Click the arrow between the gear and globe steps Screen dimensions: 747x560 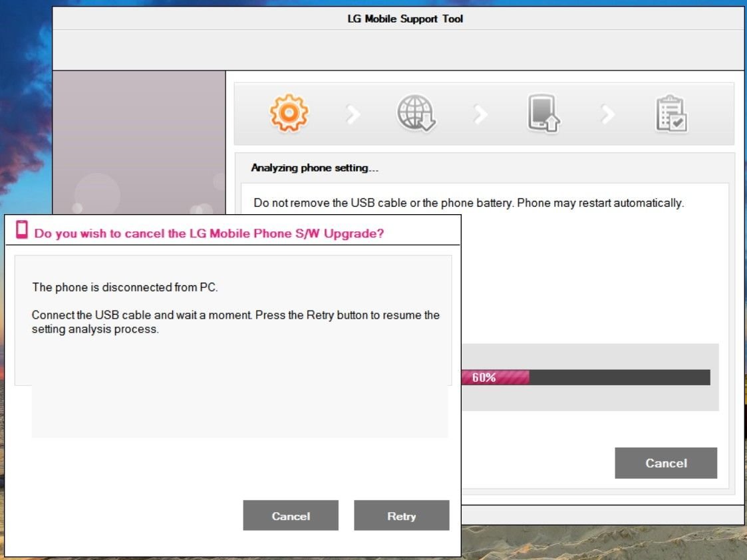pos(353,114)
